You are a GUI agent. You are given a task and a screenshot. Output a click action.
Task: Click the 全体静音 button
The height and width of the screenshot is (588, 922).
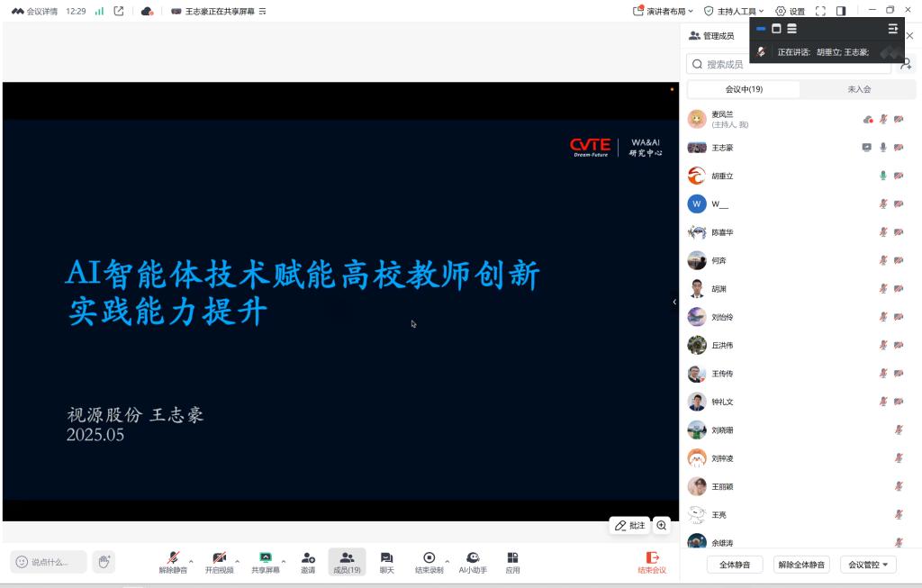(735, 565)
